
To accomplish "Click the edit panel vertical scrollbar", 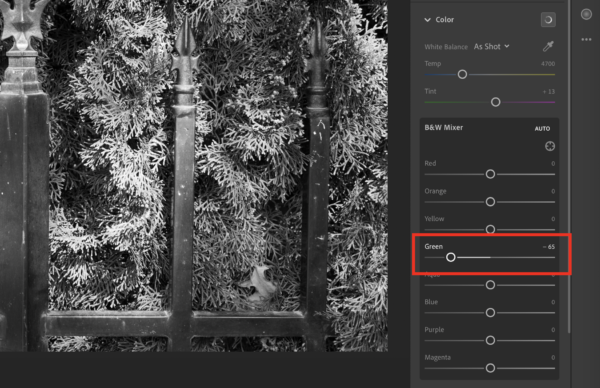I will coord(569,166).
